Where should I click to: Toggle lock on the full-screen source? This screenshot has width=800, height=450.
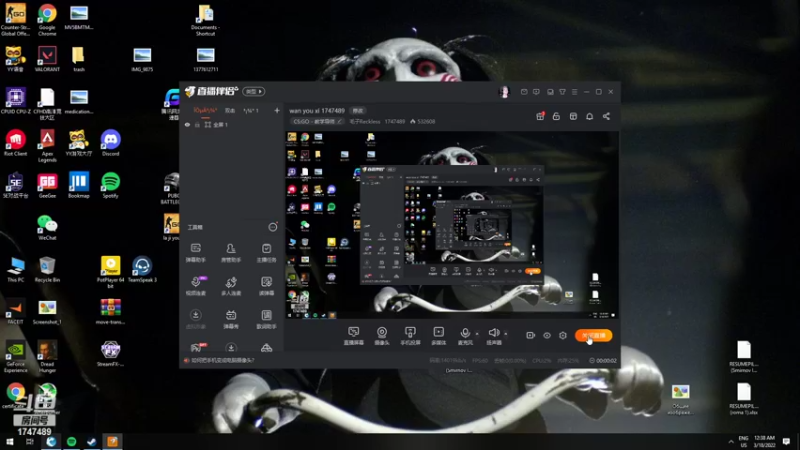click(x=197, y=124)
